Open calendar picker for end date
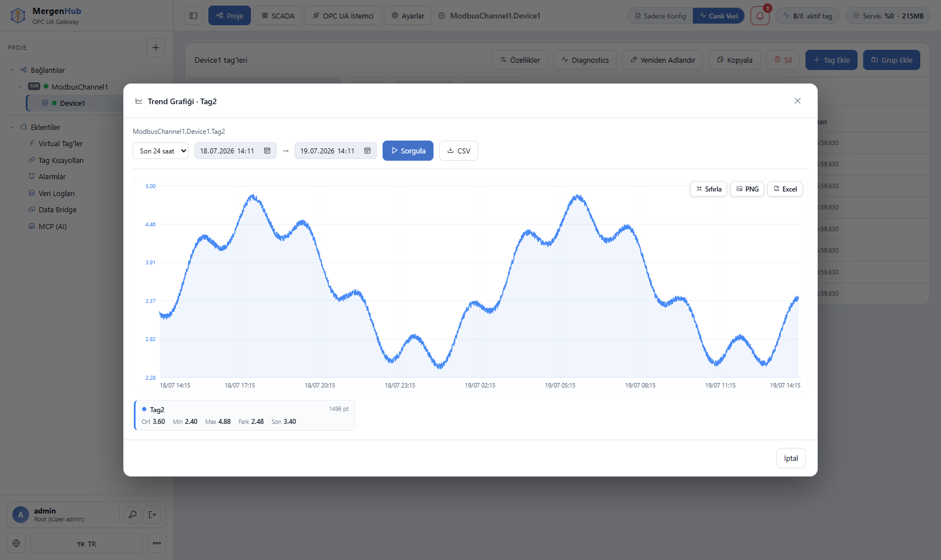 [x=367, y=151]
